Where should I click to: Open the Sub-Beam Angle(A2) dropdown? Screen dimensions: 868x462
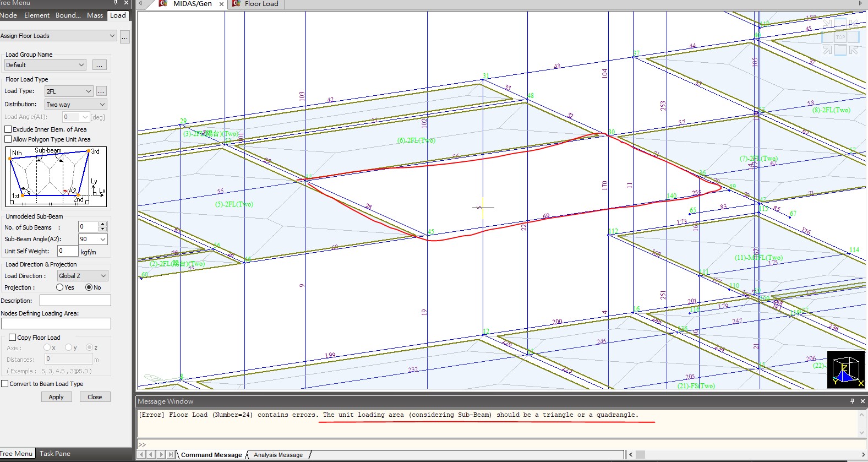click(92, 239)
